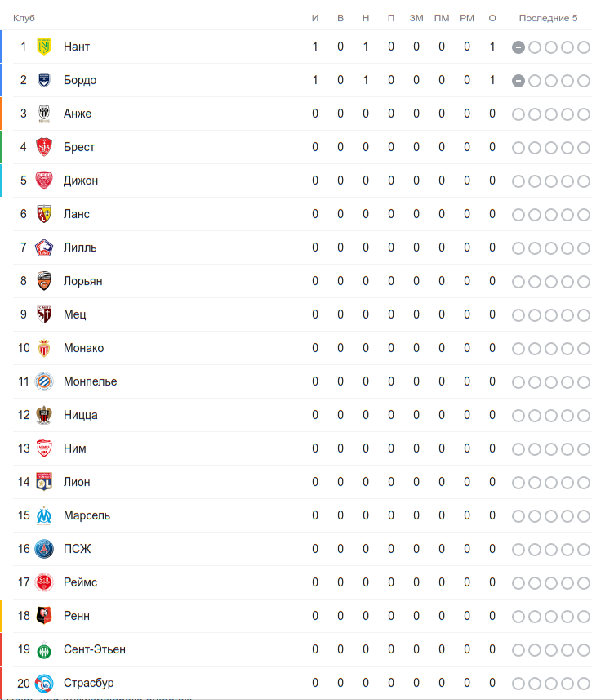Click the Rennes (Ренн) club logo
This screenshot has width=614, height=700.
click(44, 616)
